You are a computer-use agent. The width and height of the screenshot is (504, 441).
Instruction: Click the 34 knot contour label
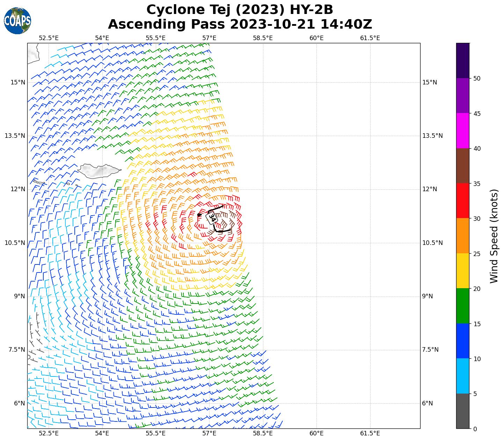212,218
